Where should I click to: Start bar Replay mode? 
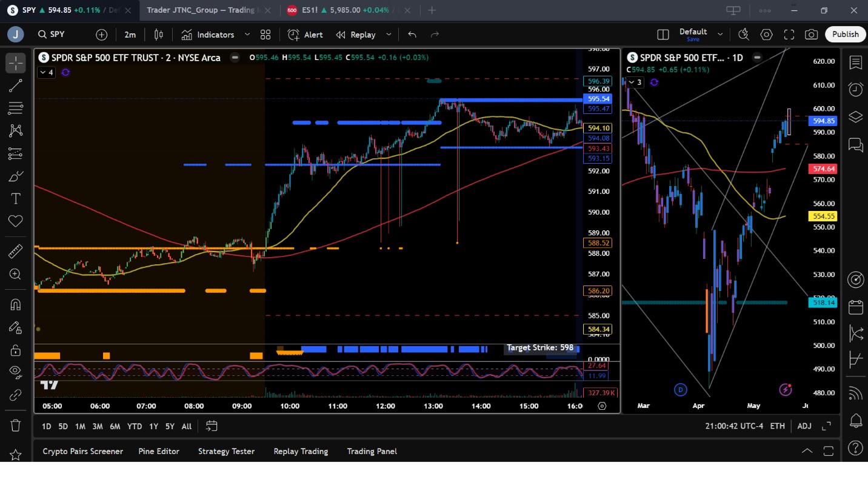[x=356, y=35]
